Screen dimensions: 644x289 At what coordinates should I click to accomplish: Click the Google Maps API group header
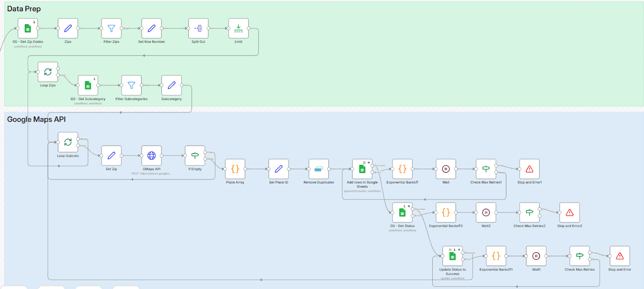coord(37,119)
